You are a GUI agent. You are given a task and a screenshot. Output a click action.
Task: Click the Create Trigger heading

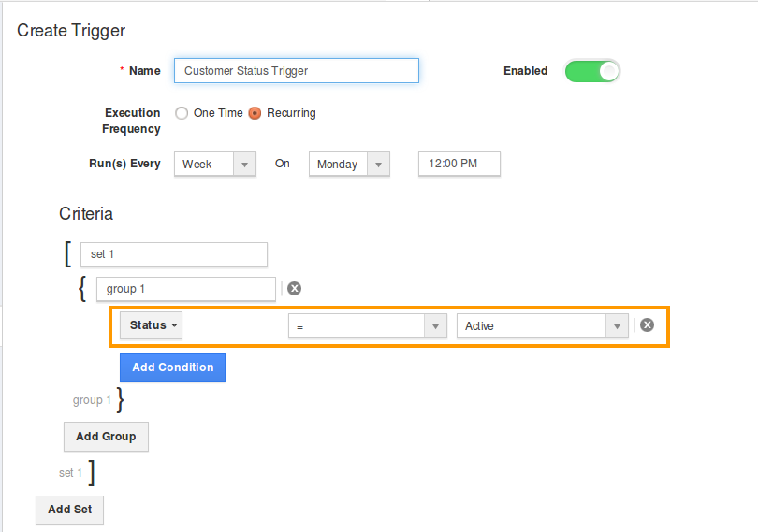pos(71,31)
